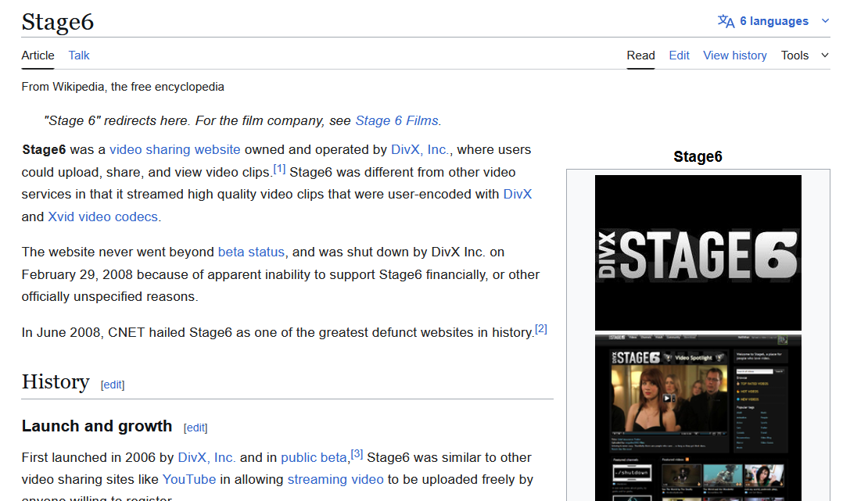Open the DivX, Inc. link in intro paragraph
Screen dimensions: 868x501
point(420,149)
